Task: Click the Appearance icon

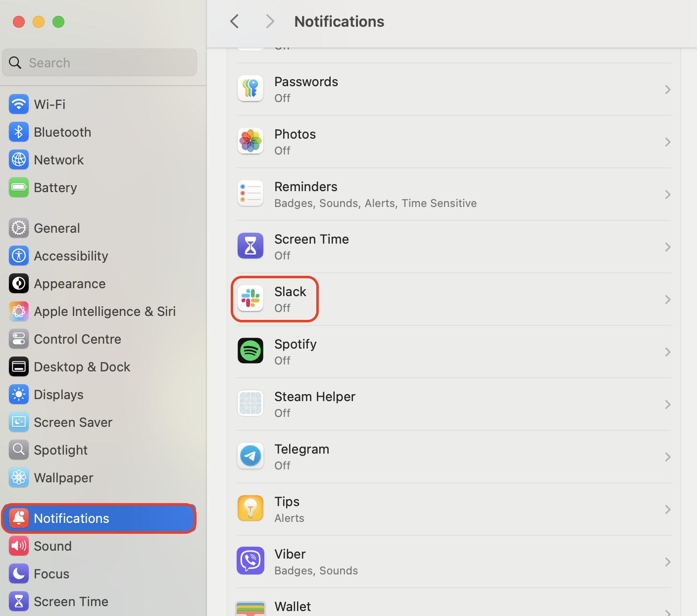Action: coord(19,284)
